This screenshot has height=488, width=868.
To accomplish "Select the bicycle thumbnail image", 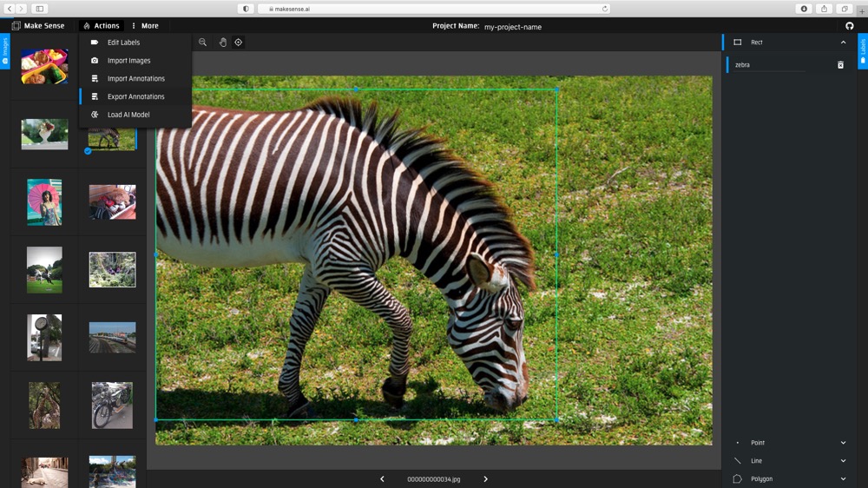I will coord(112,406).
